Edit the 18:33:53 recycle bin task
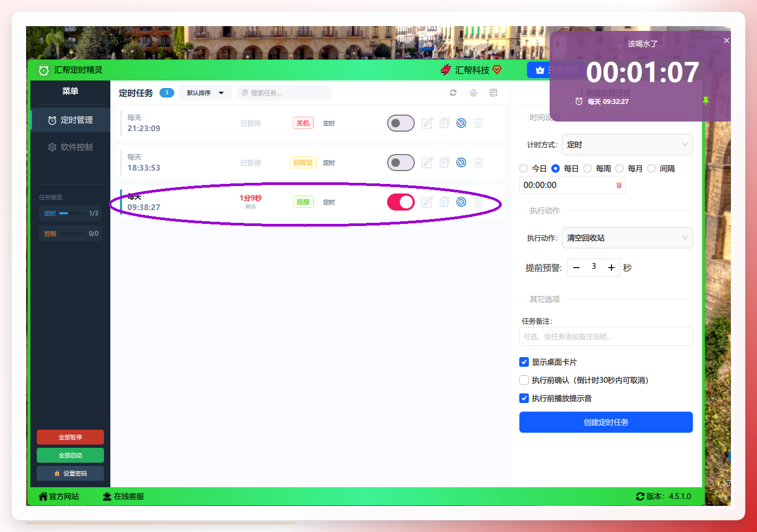Screen dimensions: 757x532 pyautogui.click(x=427, y=163)
